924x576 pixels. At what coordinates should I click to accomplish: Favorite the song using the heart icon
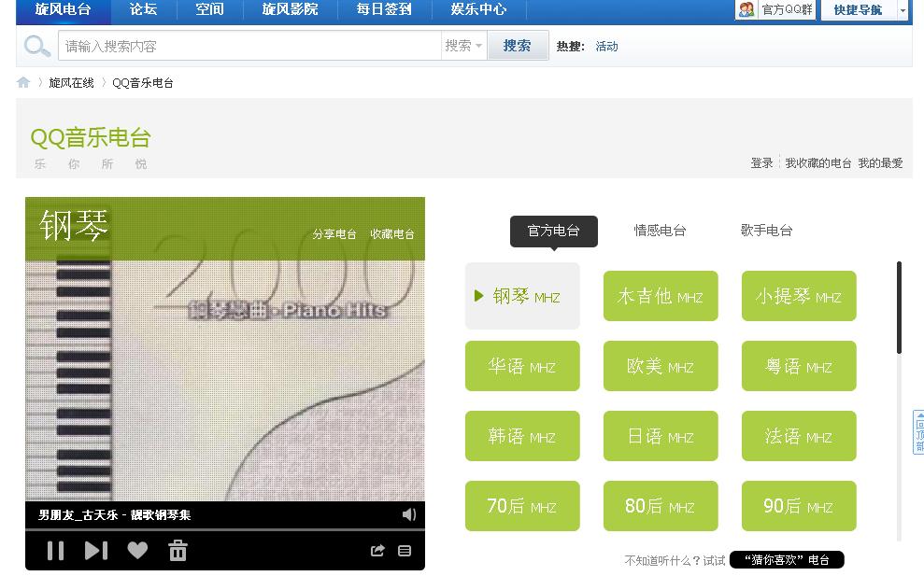pos(137,551)
